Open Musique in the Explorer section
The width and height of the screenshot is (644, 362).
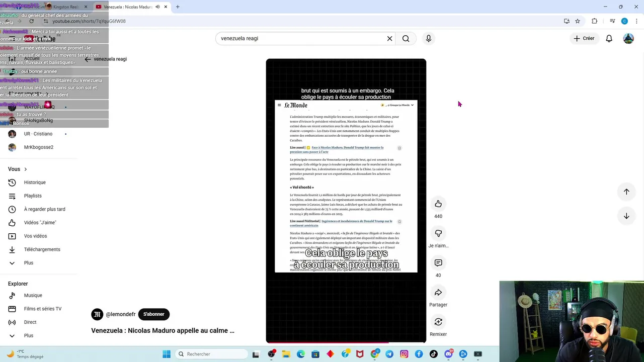tap(33, 296)
